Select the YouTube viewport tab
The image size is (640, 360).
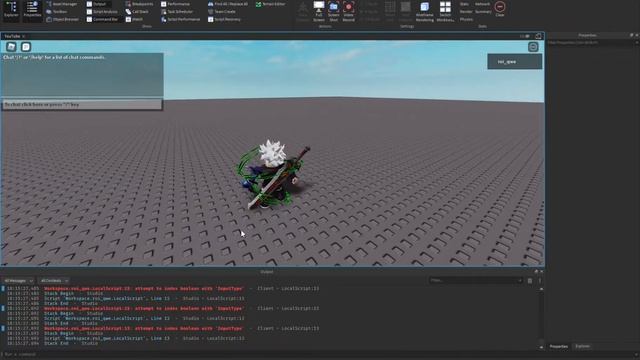[x=12, y=36]
